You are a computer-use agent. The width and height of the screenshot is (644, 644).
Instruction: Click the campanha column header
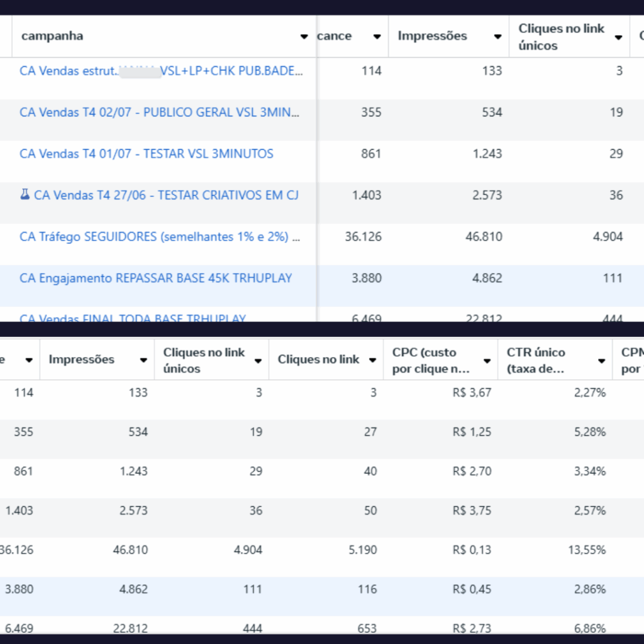52,36
